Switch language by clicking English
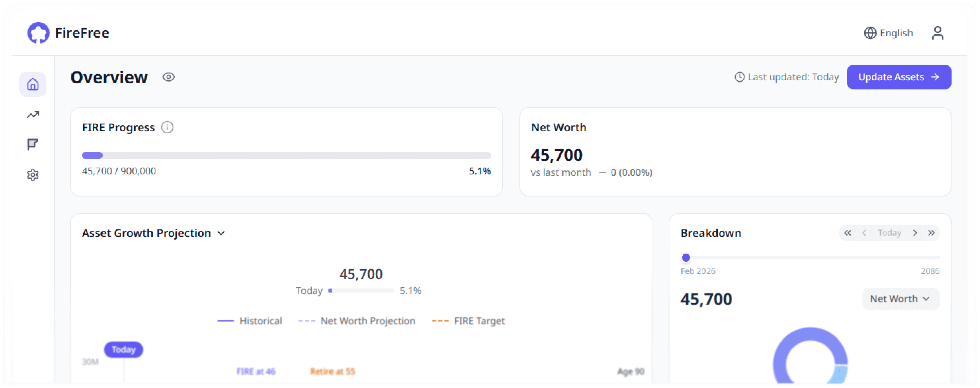 point(896,33)
